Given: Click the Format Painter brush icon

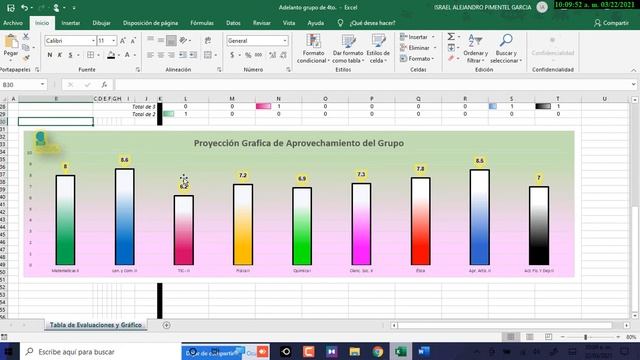Looking at the screenshot, I should [26, 58].
